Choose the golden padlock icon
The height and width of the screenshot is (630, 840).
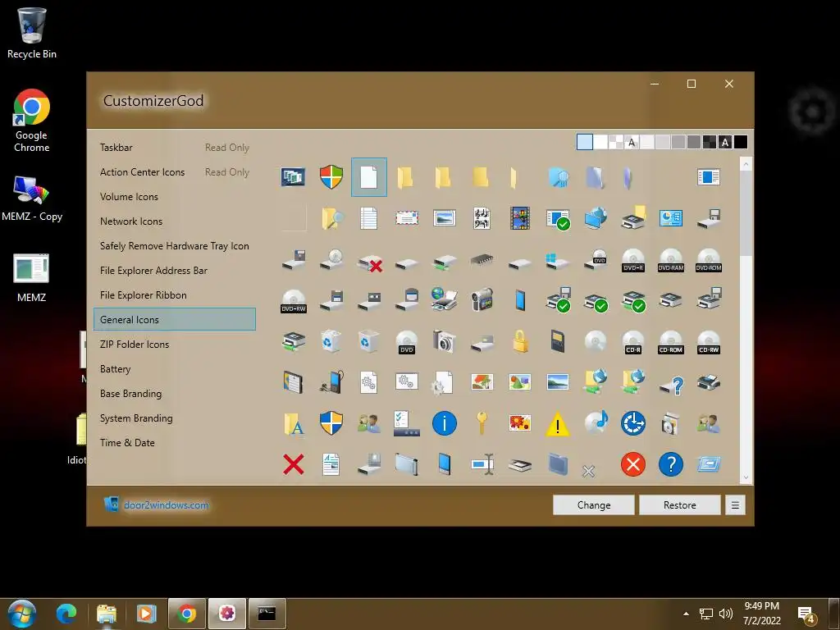(x=520, y=340)
